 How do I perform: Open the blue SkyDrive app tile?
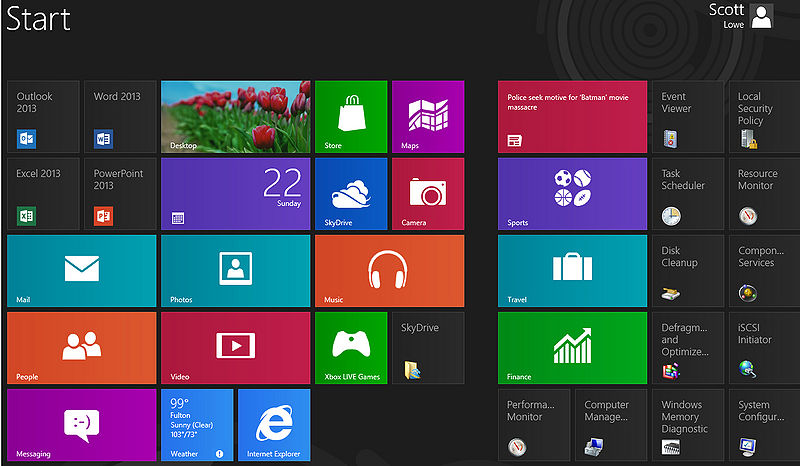(350, 194)
